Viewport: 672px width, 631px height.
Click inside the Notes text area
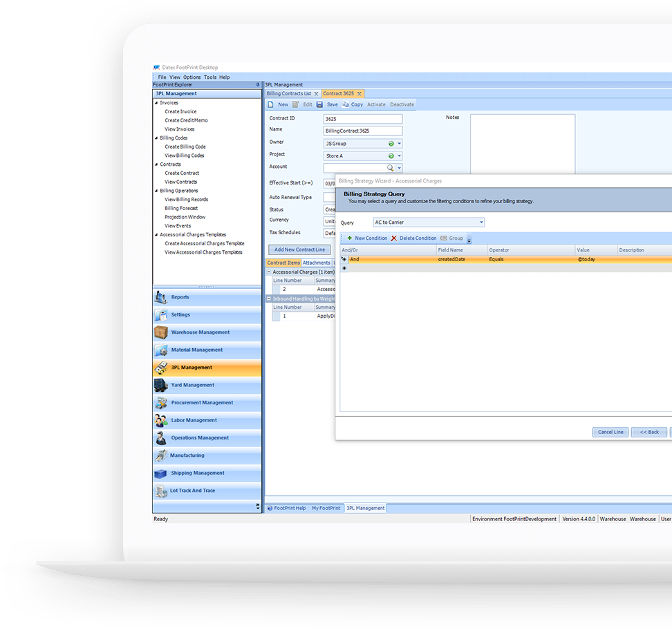(x=523, y=144)
